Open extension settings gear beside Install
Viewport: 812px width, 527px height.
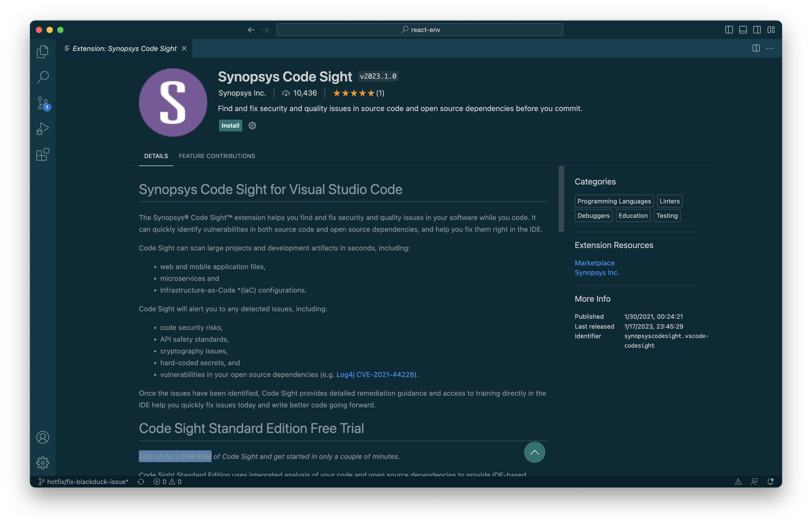pyautogui.click(x=252, y=125)
